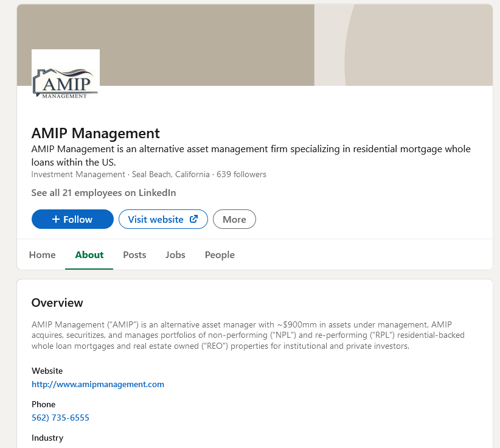Open the Jobs tab
This screenshot has width=500, height=448.
[x=175, y=254]
